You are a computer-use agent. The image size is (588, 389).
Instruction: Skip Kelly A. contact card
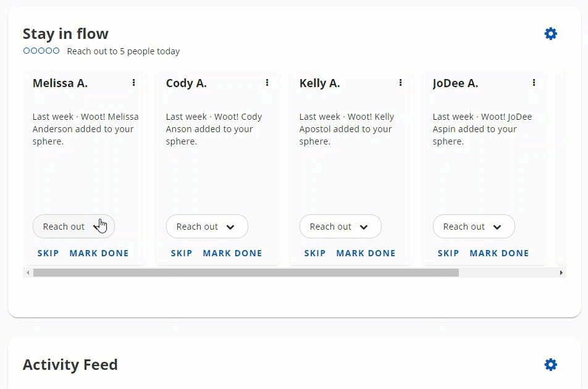tap(315, 253)
